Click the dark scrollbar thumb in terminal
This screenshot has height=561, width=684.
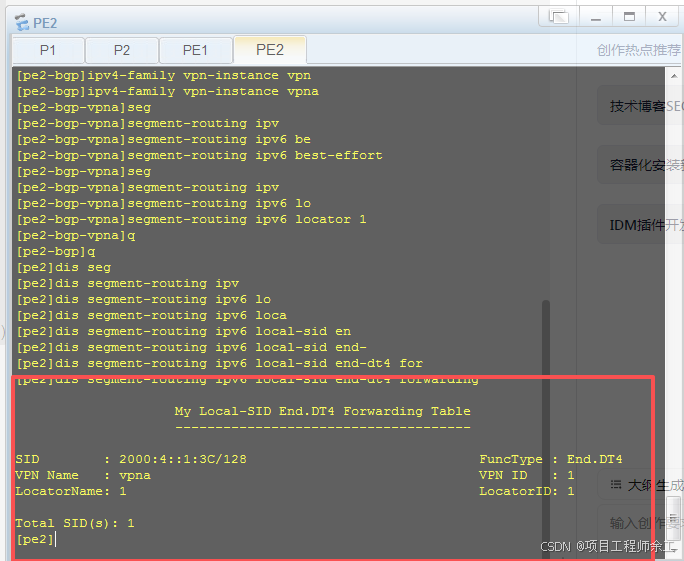point(546,428)
